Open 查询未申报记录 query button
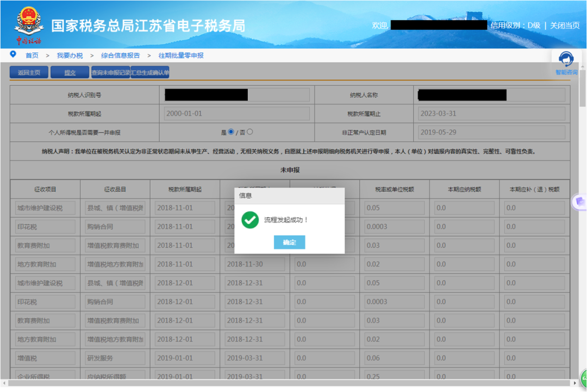Viewport: 587px width, 392px height. coord(110,72)
